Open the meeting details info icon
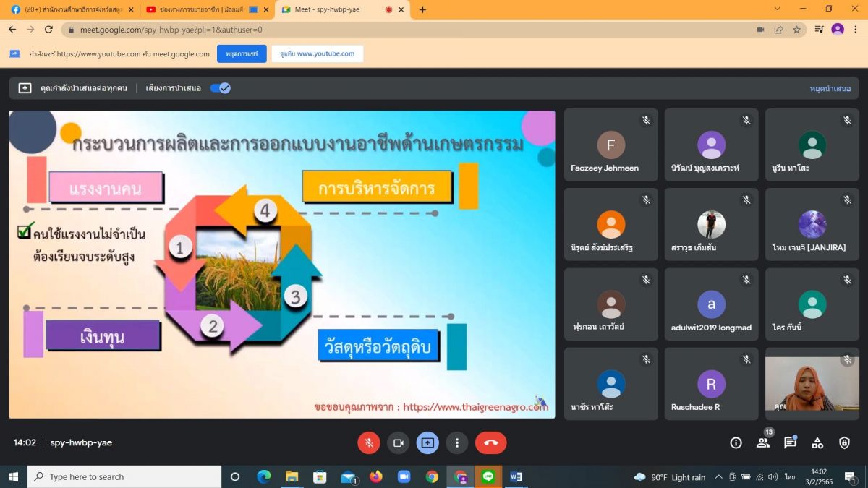 tap(736, 442)
